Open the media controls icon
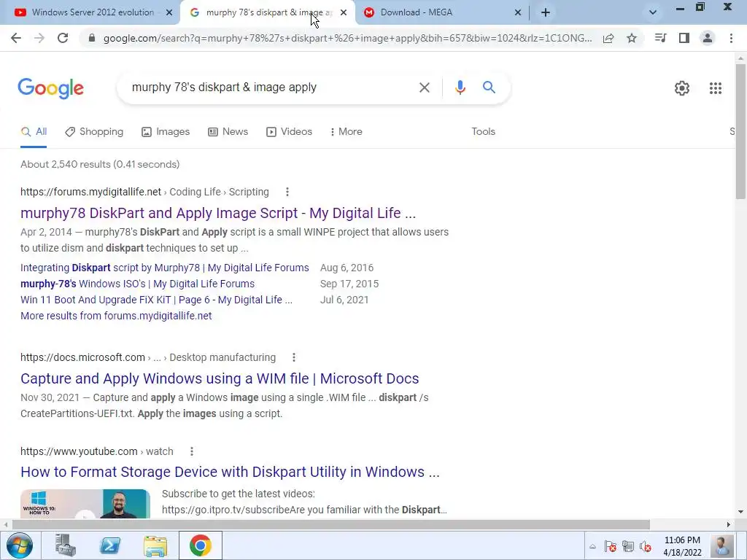The width and height of the screenshot is (747, 560). tap(660, 38)
